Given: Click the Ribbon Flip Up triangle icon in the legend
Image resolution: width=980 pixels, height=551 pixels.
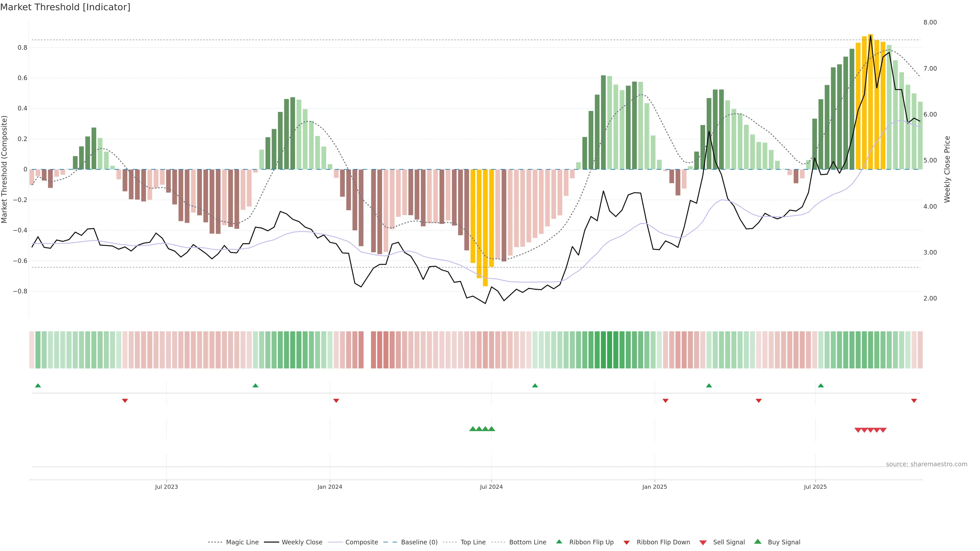Looking at the screenshot, I should tap(559, 542).
